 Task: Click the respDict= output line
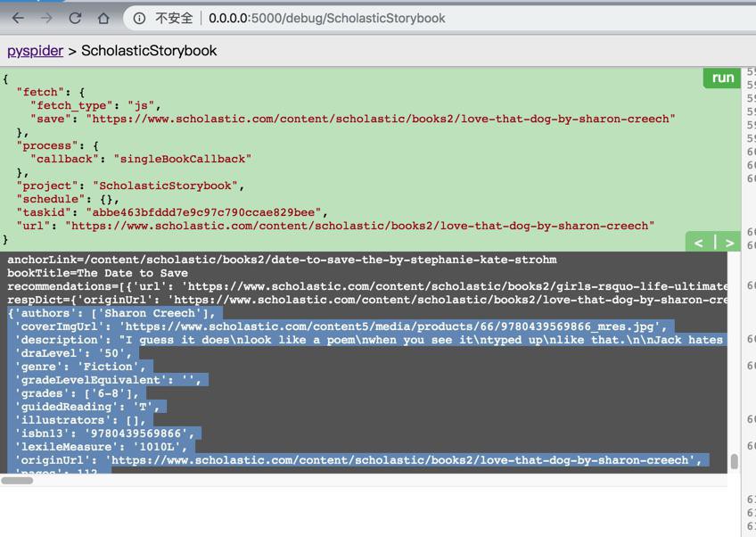click(x=367, y=300)
